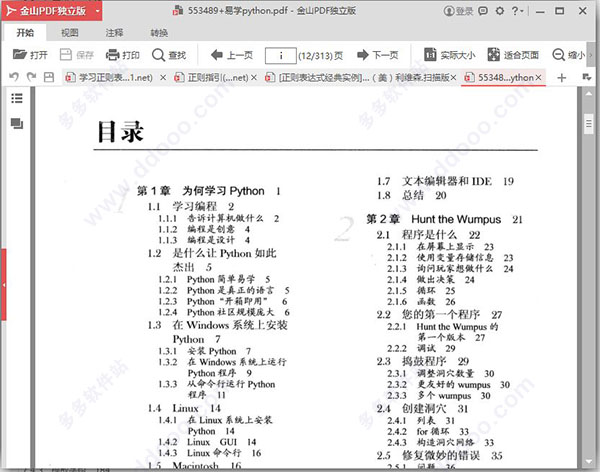This screenshot has width=600, height=472.
Task: Click the scrollbar up arrow
Action: click(589, 94)
